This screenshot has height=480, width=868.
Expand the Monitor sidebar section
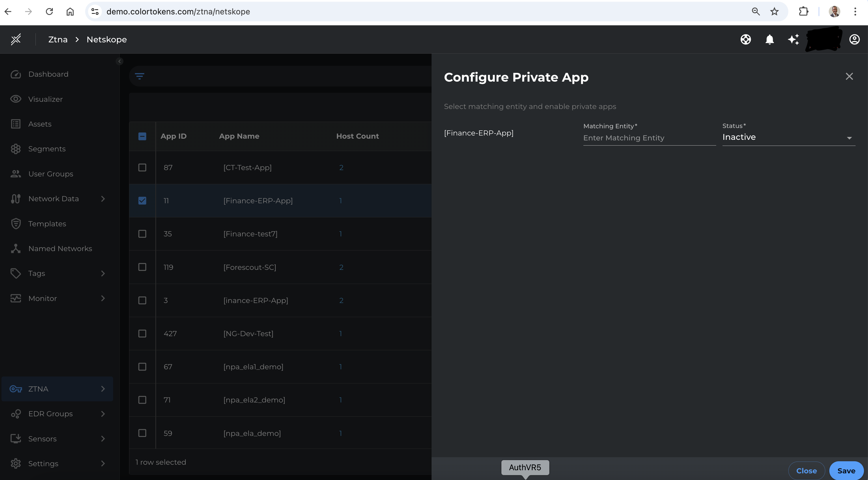[x=42, y=298]
